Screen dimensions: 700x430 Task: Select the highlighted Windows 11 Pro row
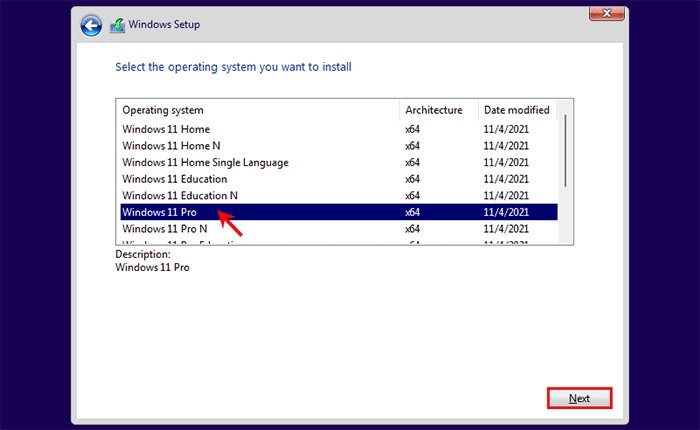339,212
